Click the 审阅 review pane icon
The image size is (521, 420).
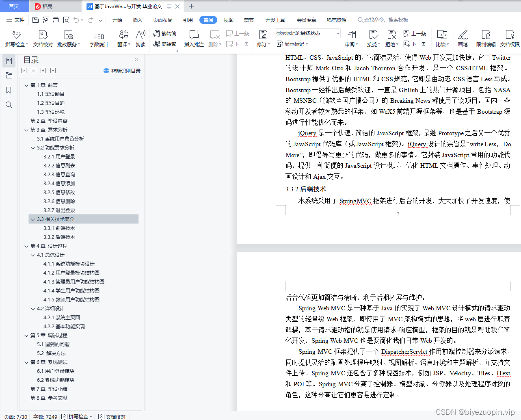point(351,39)
